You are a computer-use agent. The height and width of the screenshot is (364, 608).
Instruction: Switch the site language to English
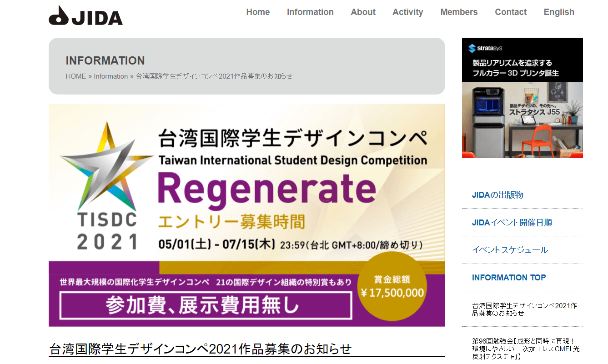click(558, 12)
